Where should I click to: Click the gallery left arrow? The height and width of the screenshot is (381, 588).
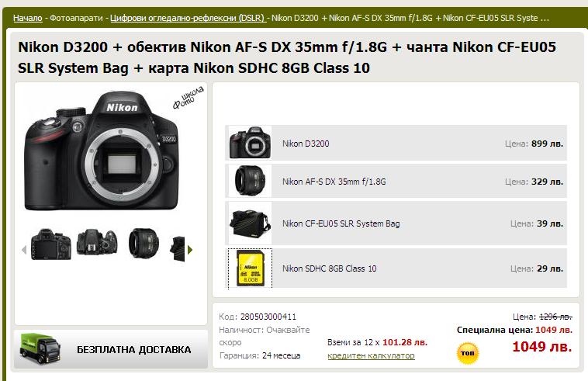[24, 250]
